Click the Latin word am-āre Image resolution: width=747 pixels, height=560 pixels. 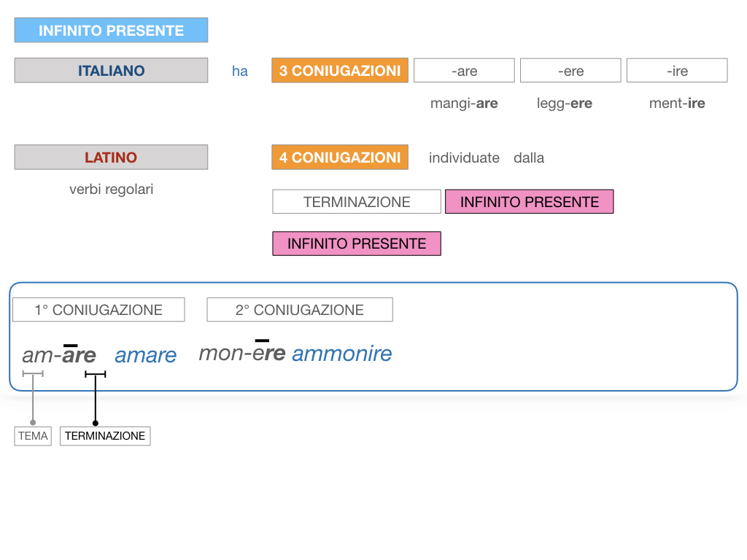click(x=59, y=354)
